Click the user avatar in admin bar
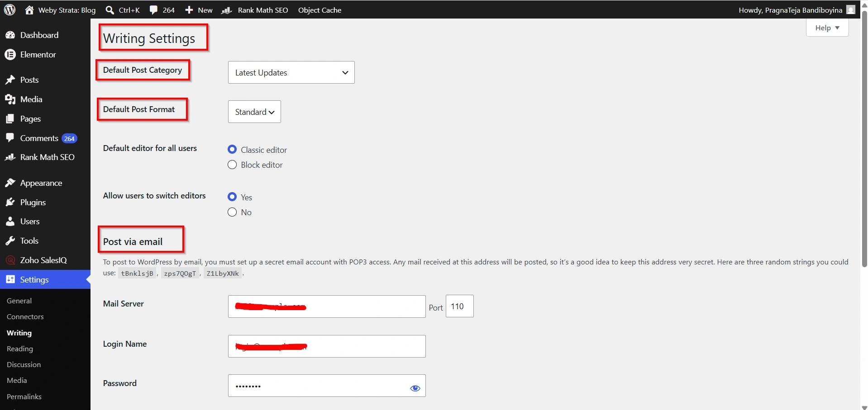The image size is (868, 410). [x=851, y=9]
